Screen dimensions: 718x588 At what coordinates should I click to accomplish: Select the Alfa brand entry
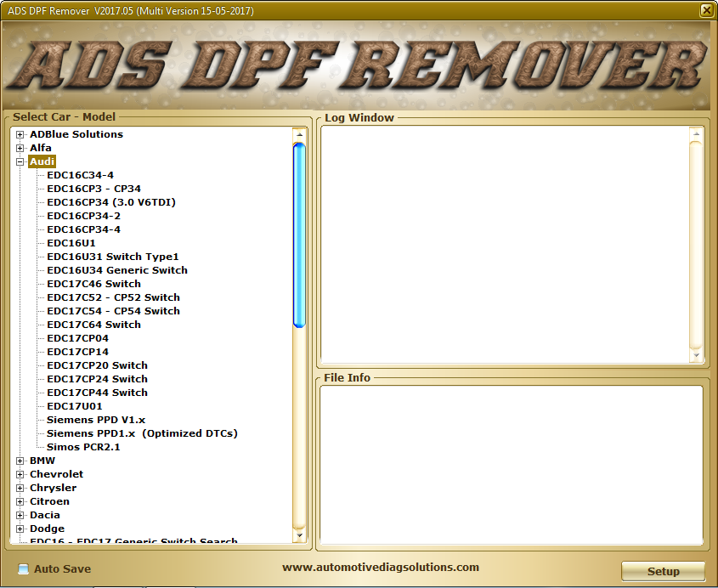click(40, 148)
